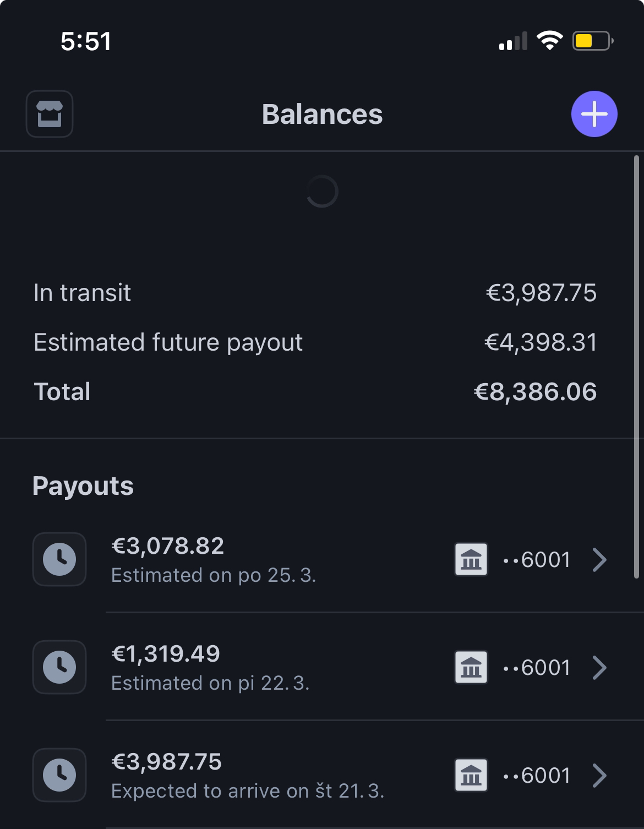Tap the loading spinner under the header
The width and height of the screenshot is (644, 829).
click(x=322, y=192)
